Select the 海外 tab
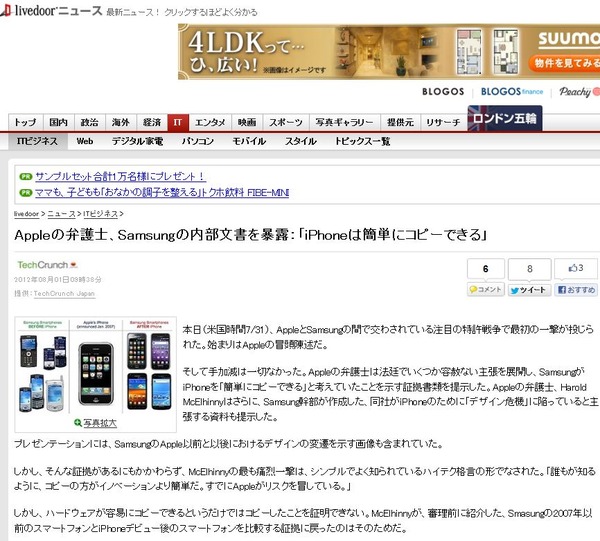This screenshot has width=600, height=541. pos(121,122)
